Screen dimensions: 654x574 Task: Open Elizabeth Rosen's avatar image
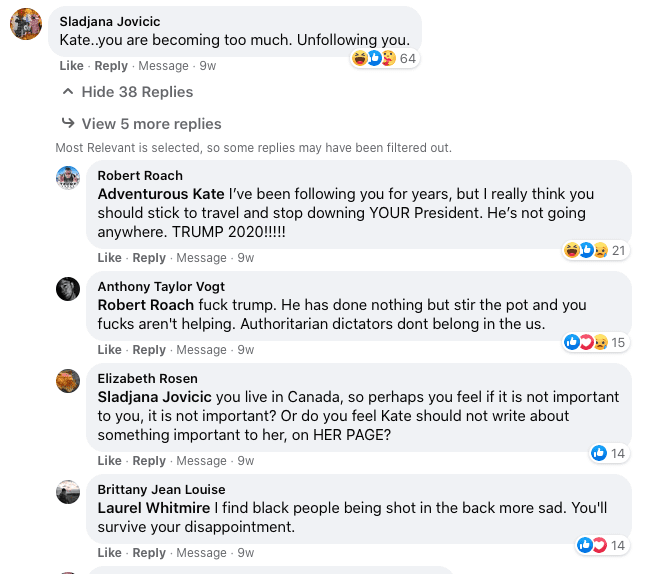pos(68,380)
